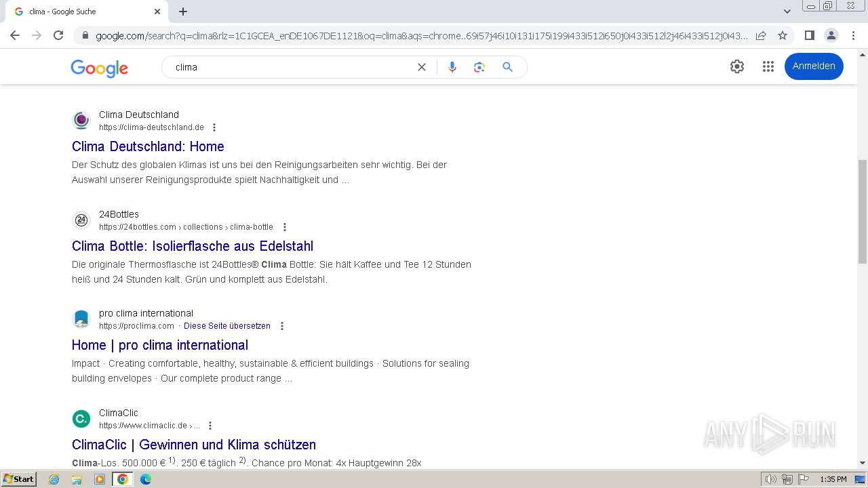Open Google quick settings gear
Screen dimensions: 868x488
coord(737,66)
